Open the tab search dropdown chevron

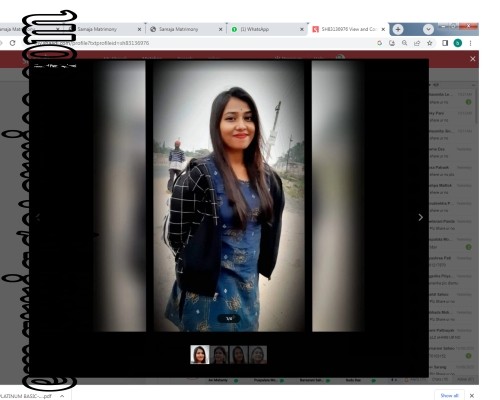428,29
